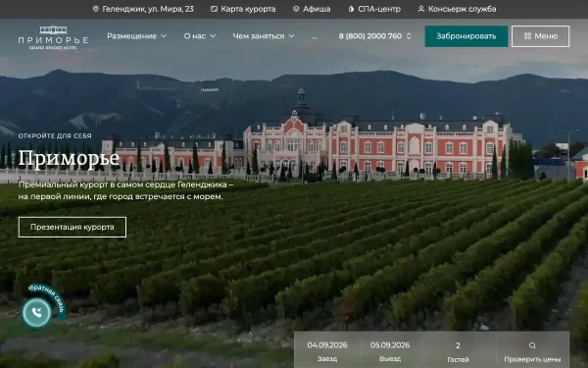
Task: Open phone number selector arrows
Action: [x=409, y=36]
